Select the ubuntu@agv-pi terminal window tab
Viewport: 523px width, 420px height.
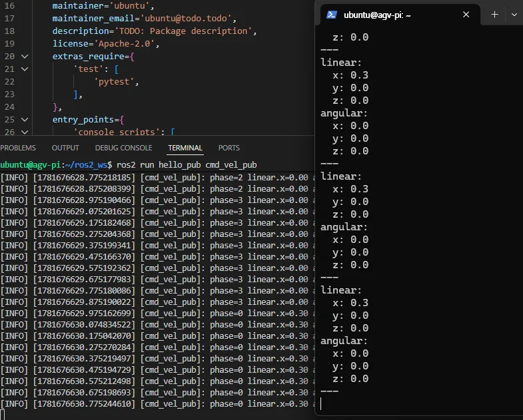coord(400,15)
